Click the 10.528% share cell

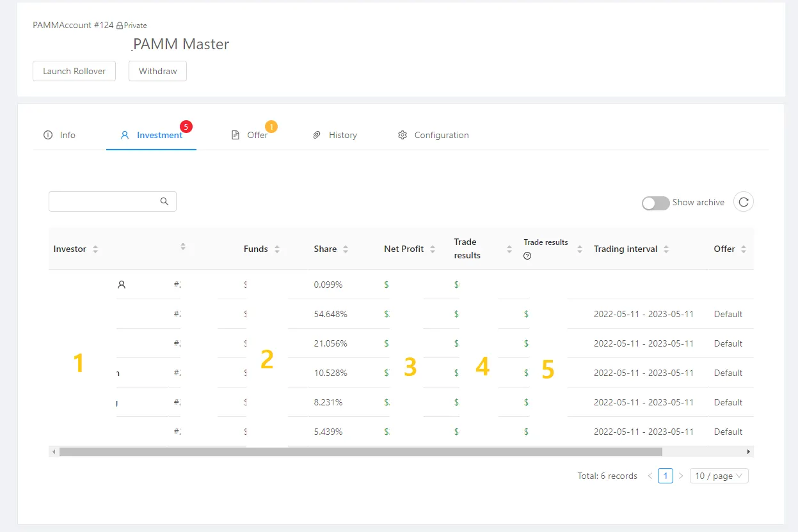point(330,373)
